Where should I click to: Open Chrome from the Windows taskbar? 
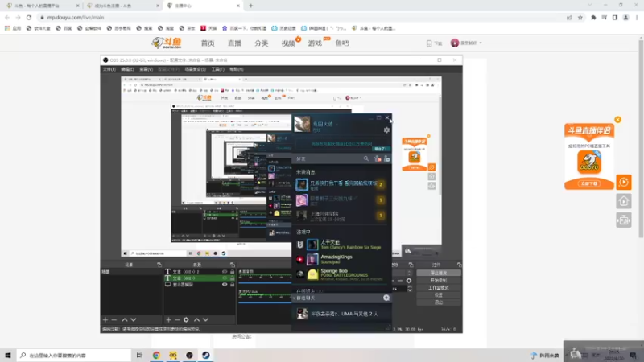[x=156, y=355]
